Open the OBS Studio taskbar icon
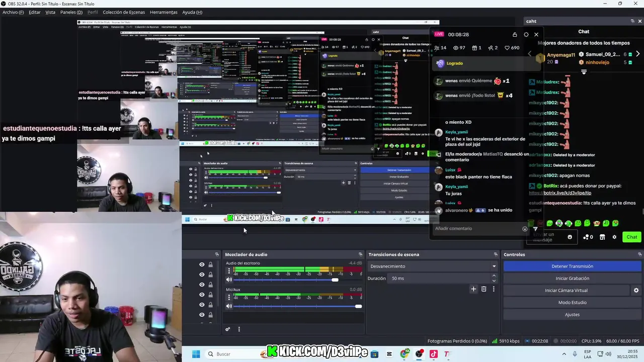 [x=419, y=354]
